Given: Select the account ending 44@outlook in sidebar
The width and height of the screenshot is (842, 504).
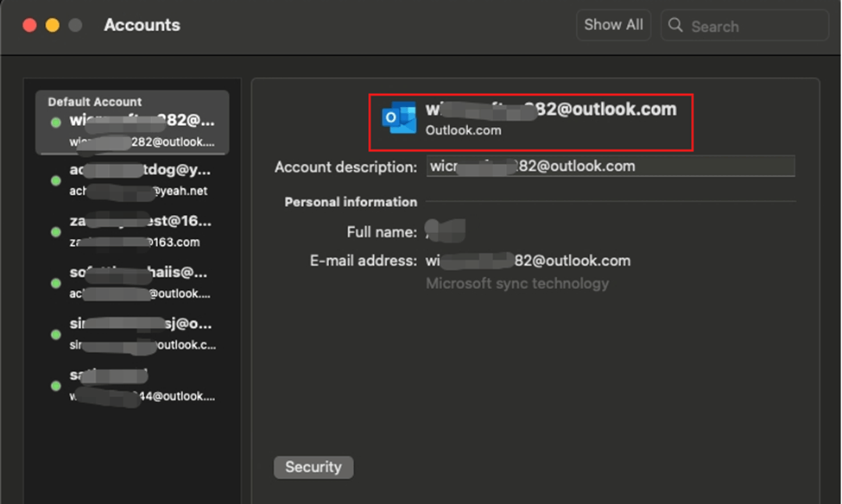Looking at the screenshot, I should [132, 386].
